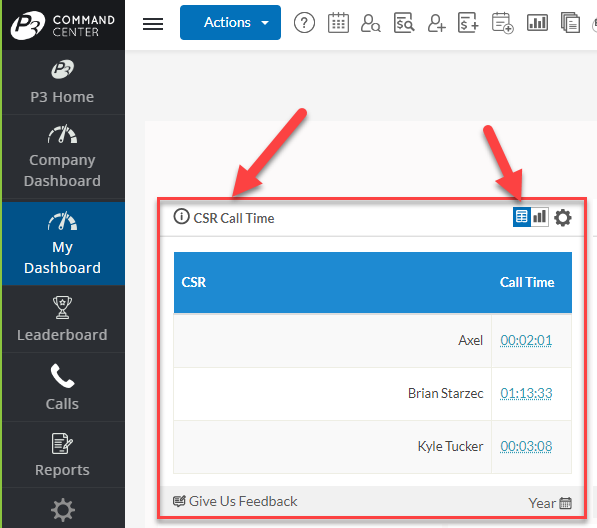The height and width of the screenshot is (528, 597).
Task: Click the customer search icon
Action: coord(370,23)
